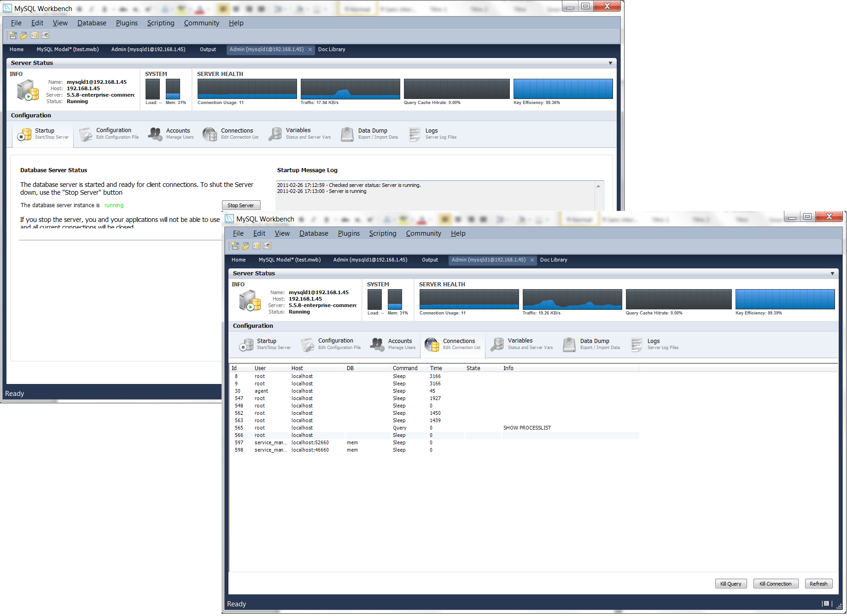
Task: Click Traffic graph in front window
Action: (572, 299)
